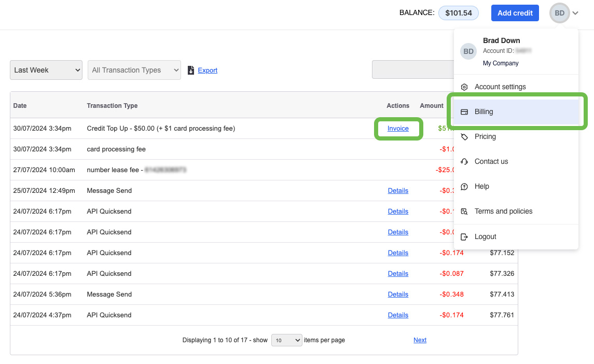
Task: Click the Export download icon
Action: (x=191, y=70)
